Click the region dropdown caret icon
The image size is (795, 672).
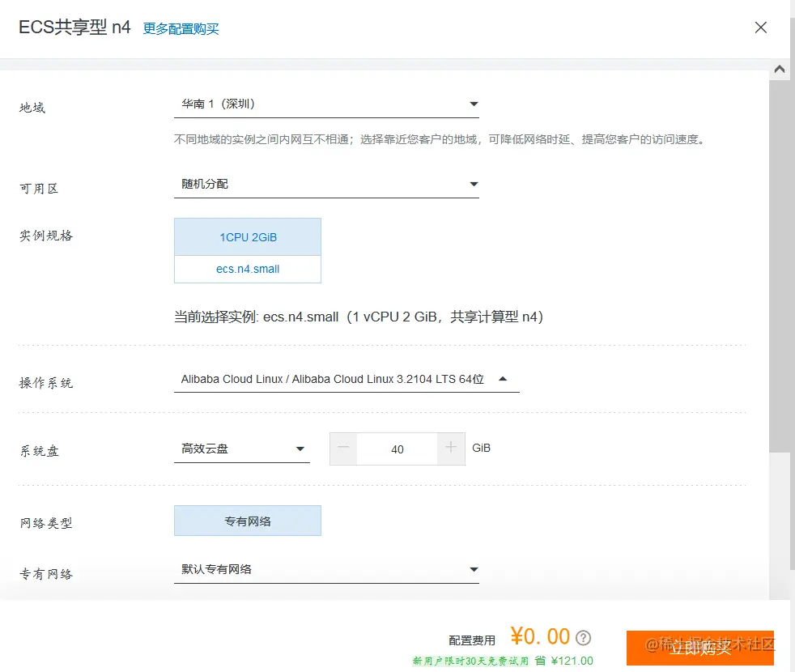point(474,104)
